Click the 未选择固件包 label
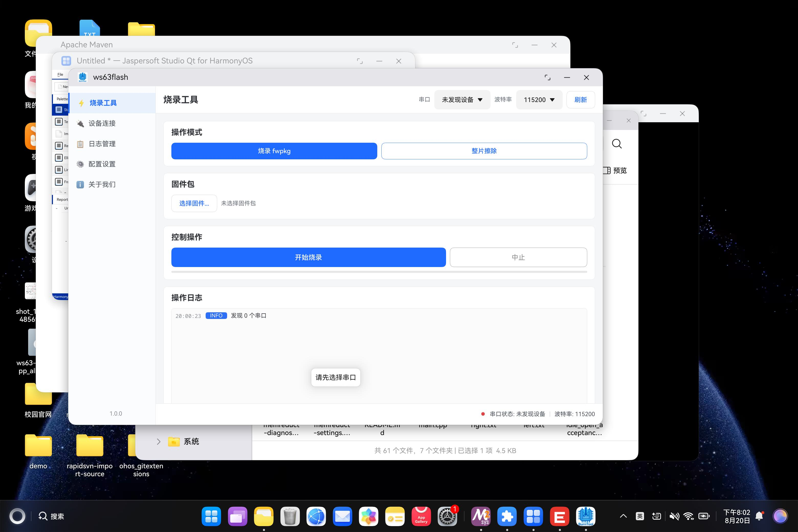Viewport: 798px width, 532px height. click(x=238, y=203)
